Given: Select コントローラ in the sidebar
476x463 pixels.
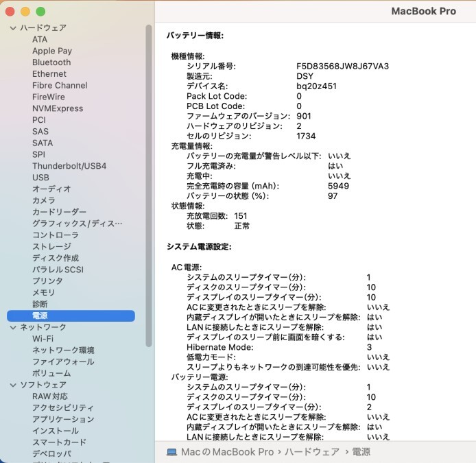Looking at the screenshot, I should click(x=56, y=235).
